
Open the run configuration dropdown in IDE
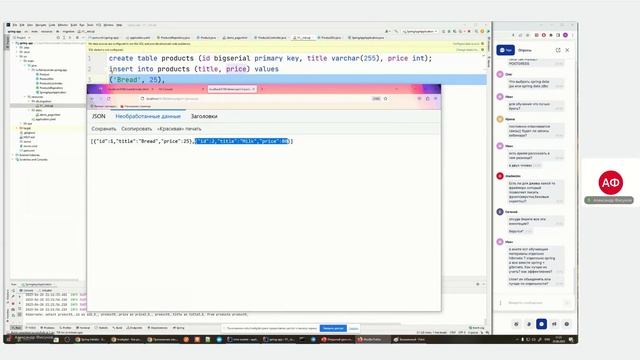click(420, 31)
